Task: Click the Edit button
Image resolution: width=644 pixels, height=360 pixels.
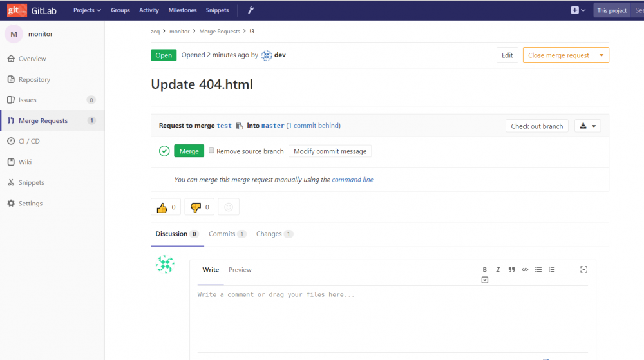Action: [x=507, y=55]
